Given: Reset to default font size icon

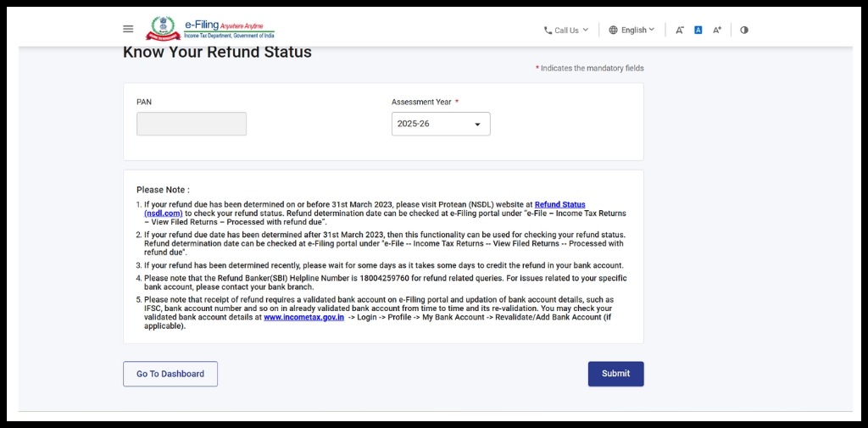Looking at the screenshot, I should pyautogui.click(x=698, y=30).
